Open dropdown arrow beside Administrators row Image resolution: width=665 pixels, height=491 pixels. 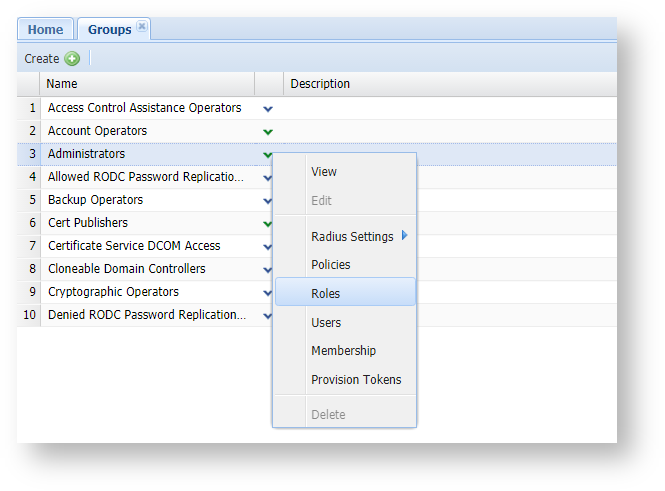coord(267,154)
